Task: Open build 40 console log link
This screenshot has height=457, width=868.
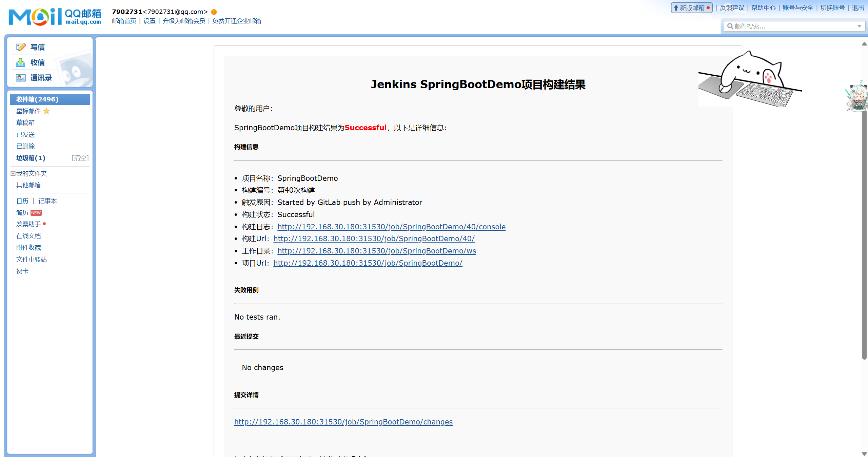Action: [x=391, y=227]
